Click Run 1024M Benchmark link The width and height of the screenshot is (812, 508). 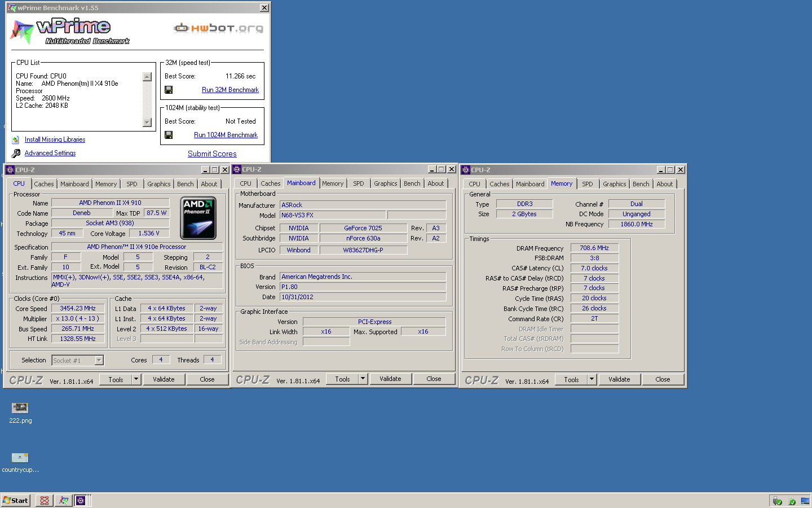226,135
